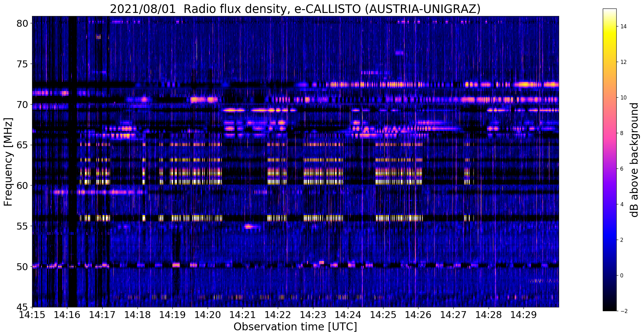Screen dimensions: 644x336
Task: Click the colorbar tick label 8
Action: pyautogui.click(x=622, y=134)
